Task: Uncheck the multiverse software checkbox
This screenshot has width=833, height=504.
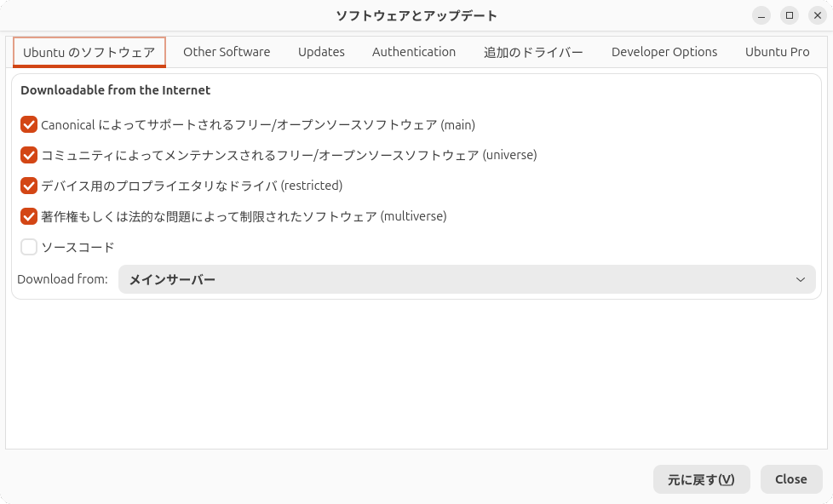Action: [29, 216]
